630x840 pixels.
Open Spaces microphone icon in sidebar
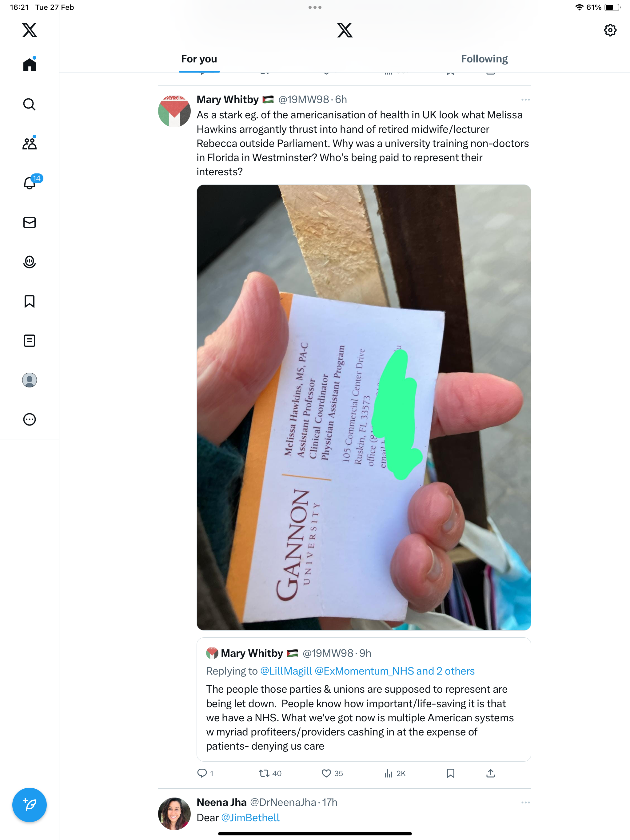point(29,262)
